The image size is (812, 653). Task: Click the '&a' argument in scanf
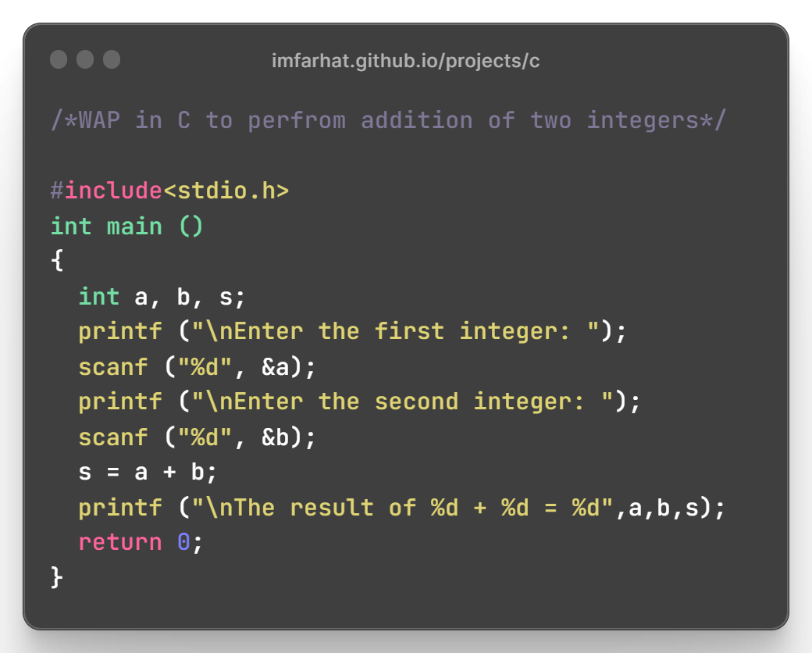point(276,367)
